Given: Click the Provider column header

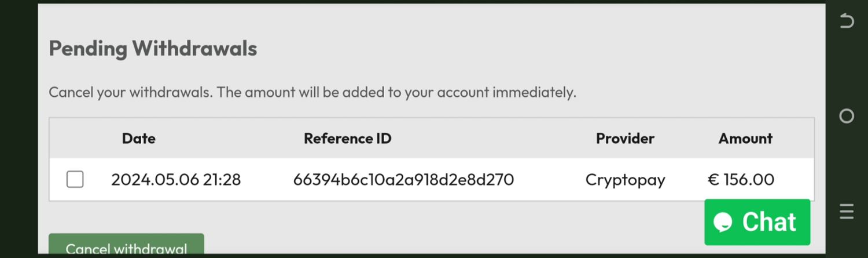Looking at the screenshot, I should [625, 139].
